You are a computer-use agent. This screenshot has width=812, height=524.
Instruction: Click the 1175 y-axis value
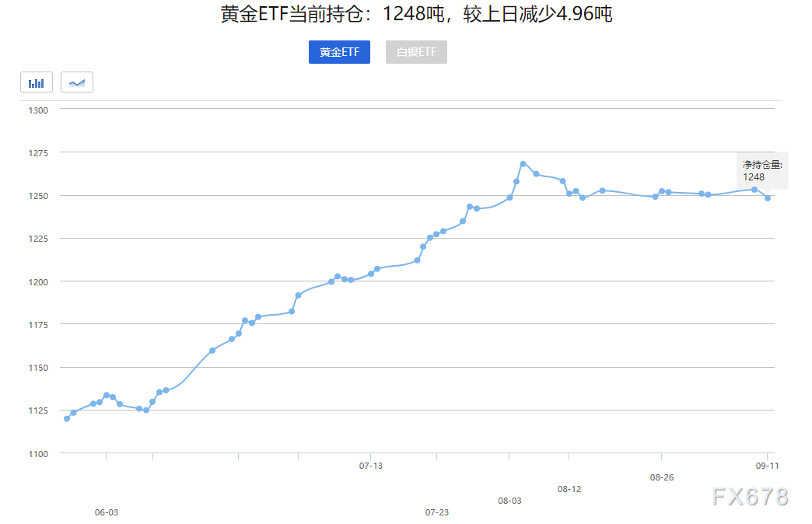pyautogui.click(x=38, y=325)
